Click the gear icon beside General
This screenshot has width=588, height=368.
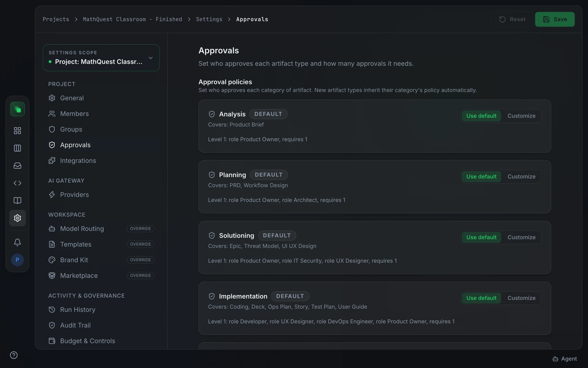(x=52, y=98)
